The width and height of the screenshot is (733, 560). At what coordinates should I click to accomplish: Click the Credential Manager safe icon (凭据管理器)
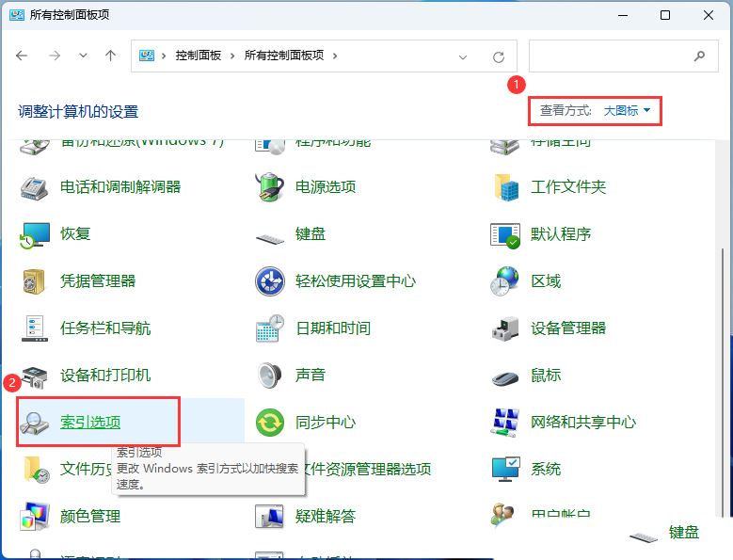[x=34, y=281]
